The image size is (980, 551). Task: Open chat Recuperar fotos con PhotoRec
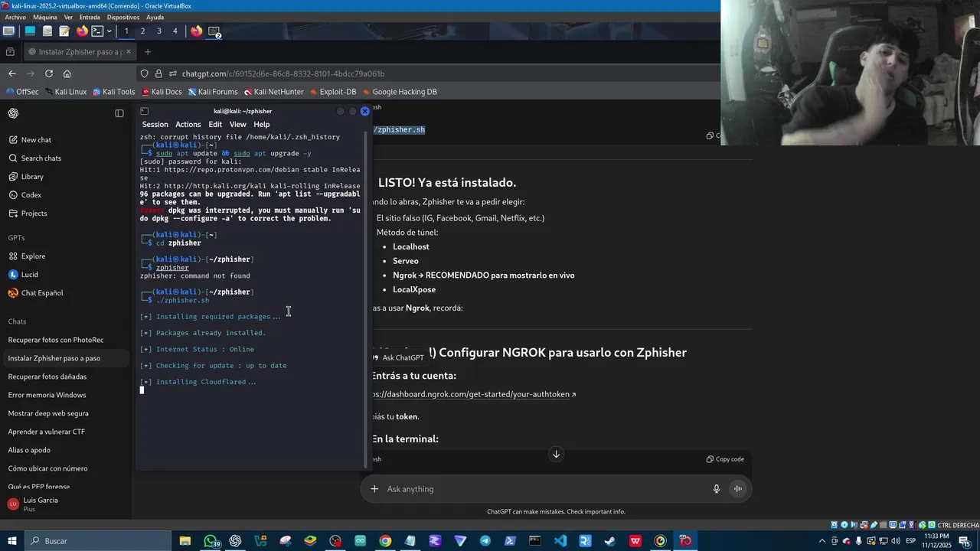pyautogui.click(x=66, y=340)
